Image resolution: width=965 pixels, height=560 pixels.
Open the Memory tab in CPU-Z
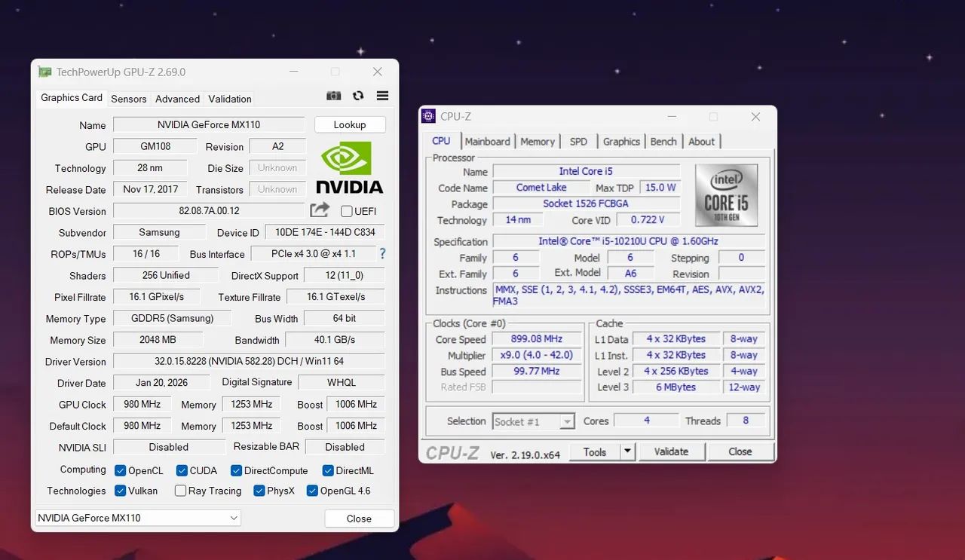[x=538, y=141]
